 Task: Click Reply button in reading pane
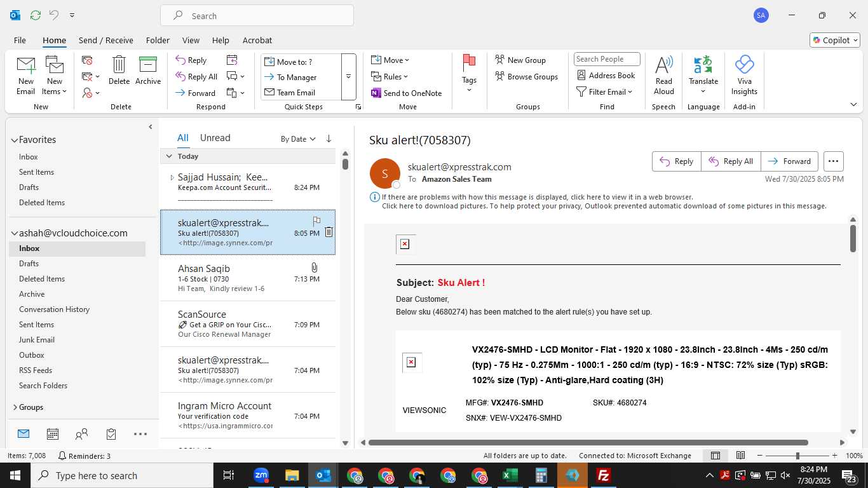677,161
